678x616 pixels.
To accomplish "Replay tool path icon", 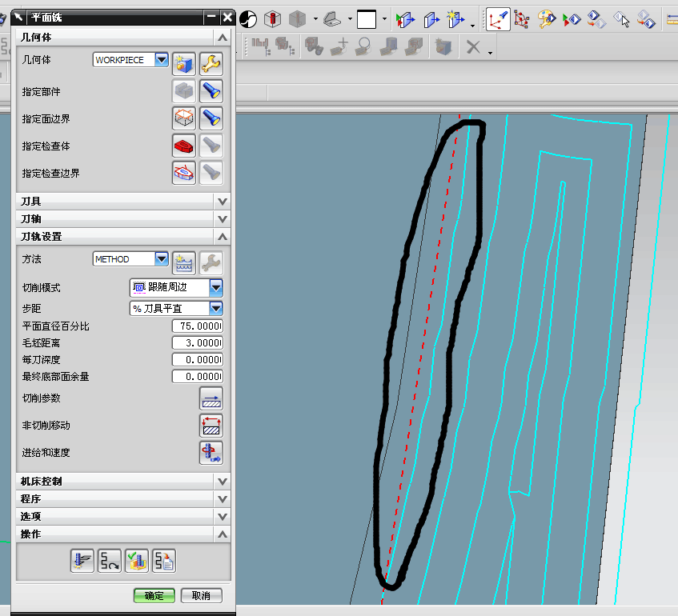I will pyautogui.click(x=110, y=561).
